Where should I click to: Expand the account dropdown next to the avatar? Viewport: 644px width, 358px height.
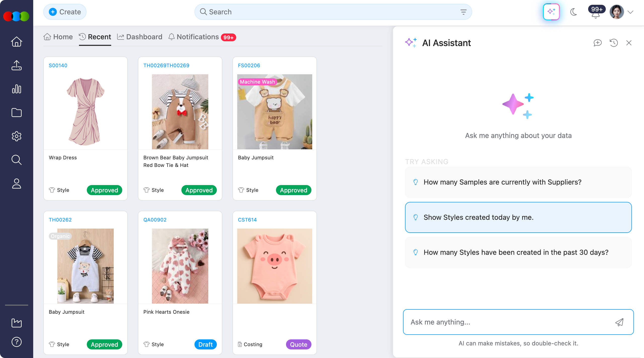pos(631,12)
